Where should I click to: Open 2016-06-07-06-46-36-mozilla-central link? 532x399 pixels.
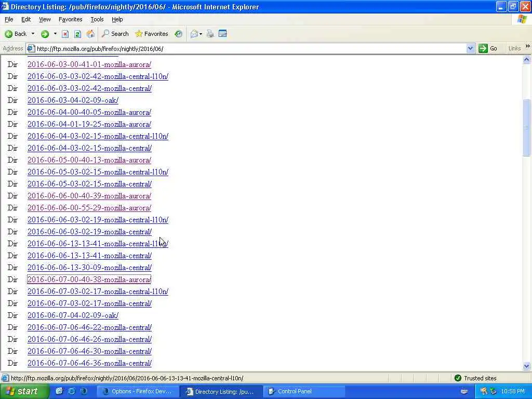(89, 363)
